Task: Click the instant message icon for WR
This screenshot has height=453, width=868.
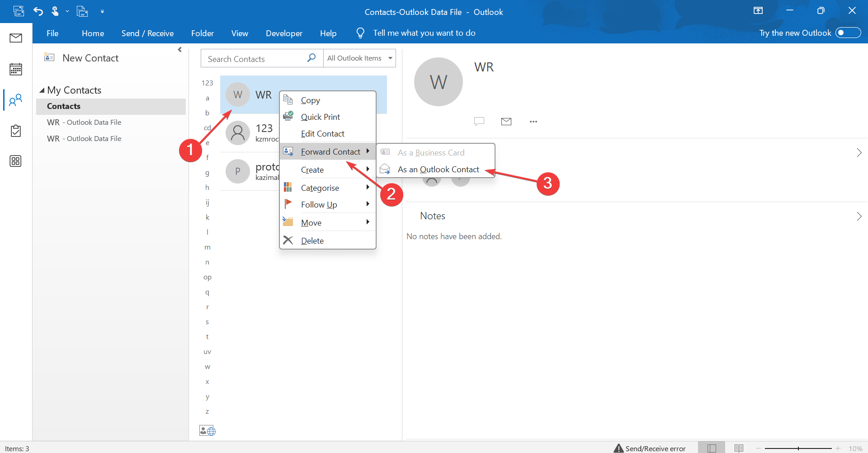Action: pyautogui.click(x=479, y=121)
